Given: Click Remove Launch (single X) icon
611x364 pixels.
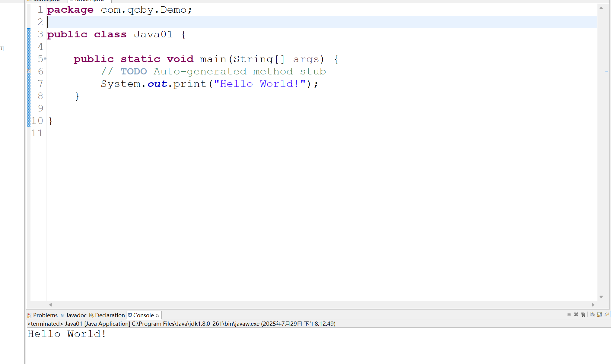Looking at the screenshot, I should pyautogui.click(x=576, y=315).
